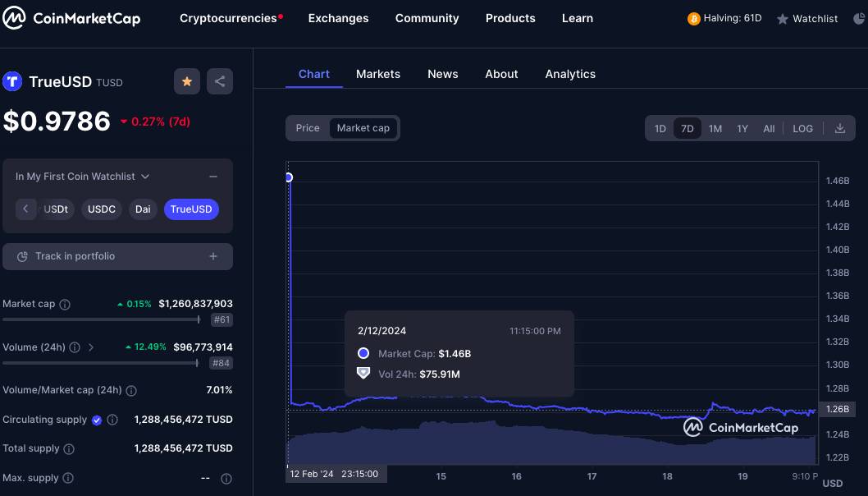Click the $96,773,914 volume value
This screenshot has width=868, height=496.
pyautogui.click(x=203, y=347)
